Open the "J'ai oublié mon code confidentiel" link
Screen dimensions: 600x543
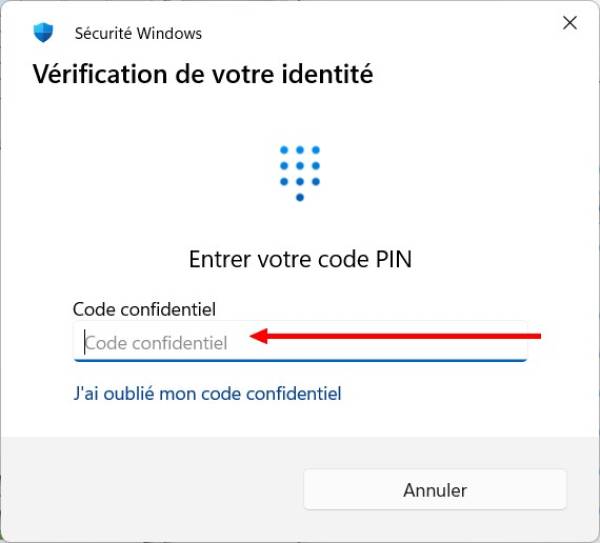point(207,394)
